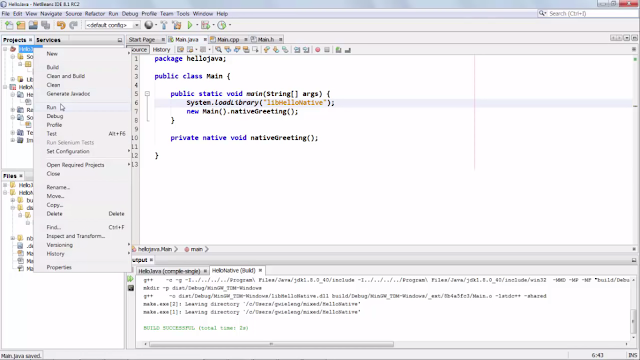Click the History view button
This screenshot has height=360, width=640.
161,50
